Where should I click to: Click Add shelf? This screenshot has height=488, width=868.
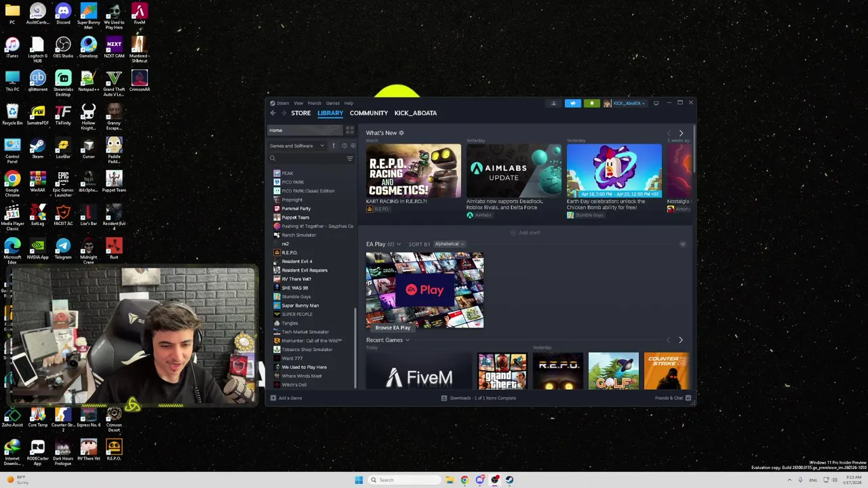pyautogui.click(x=526, y=233)
